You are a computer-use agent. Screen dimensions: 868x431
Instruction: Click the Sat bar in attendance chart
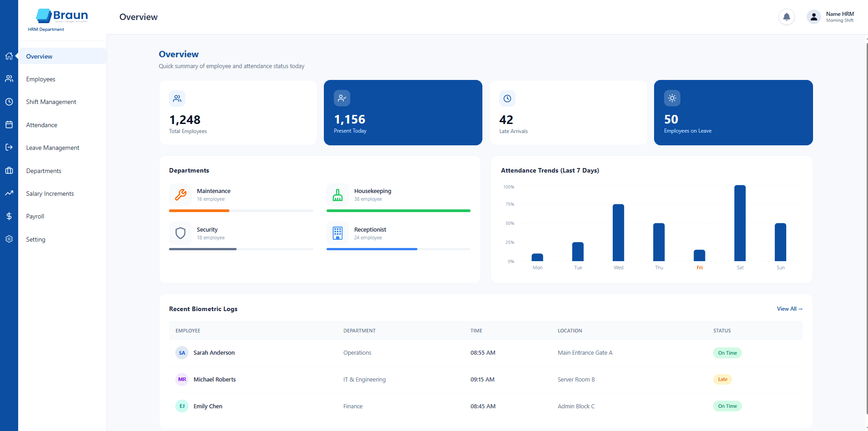tap(740, 223)
